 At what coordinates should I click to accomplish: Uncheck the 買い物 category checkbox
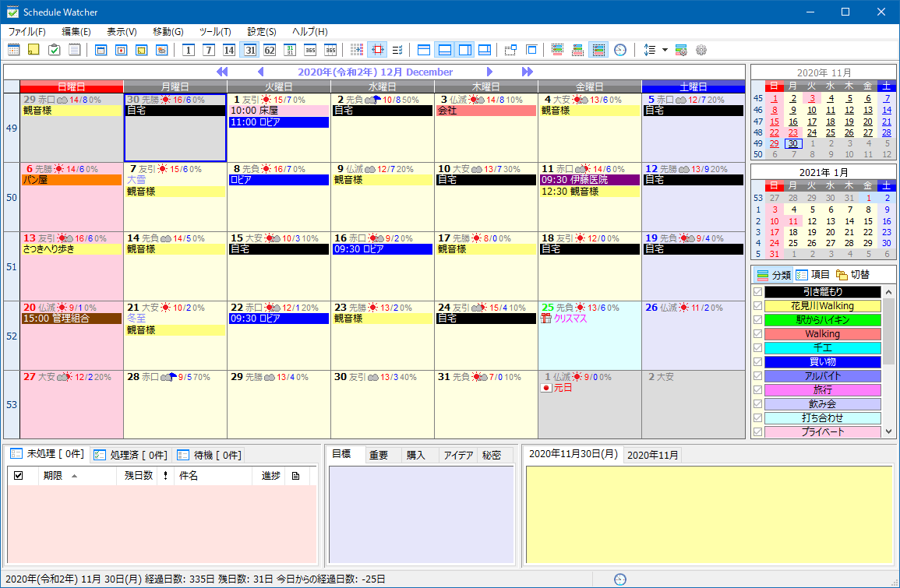coord(757,362)
